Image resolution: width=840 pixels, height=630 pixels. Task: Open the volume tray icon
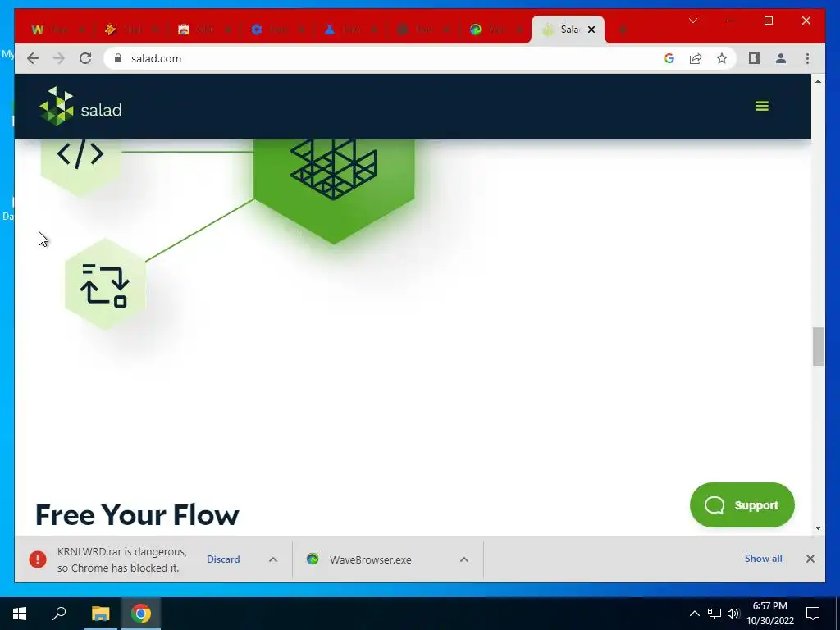coord(733,614)
